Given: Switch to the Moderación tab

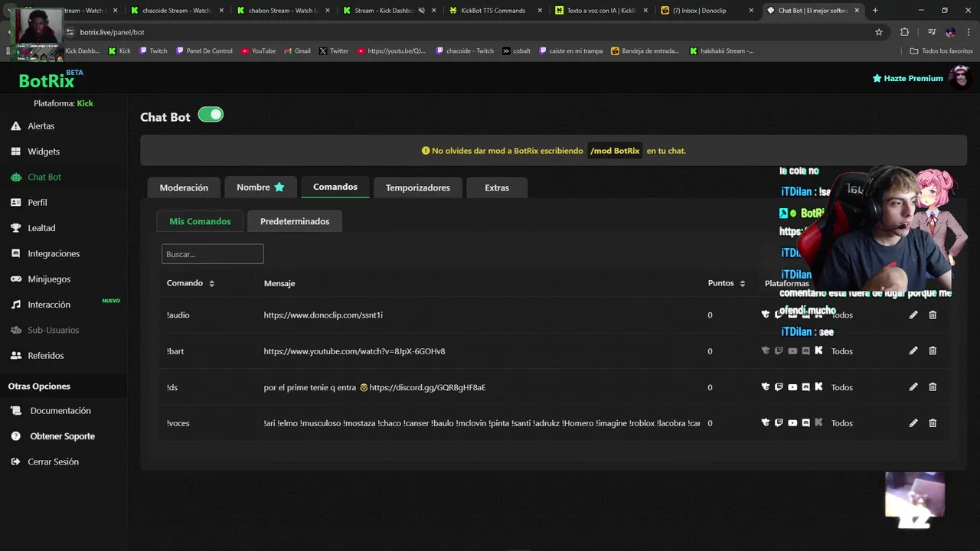Looking at the screenshot, I should [184, 187].
